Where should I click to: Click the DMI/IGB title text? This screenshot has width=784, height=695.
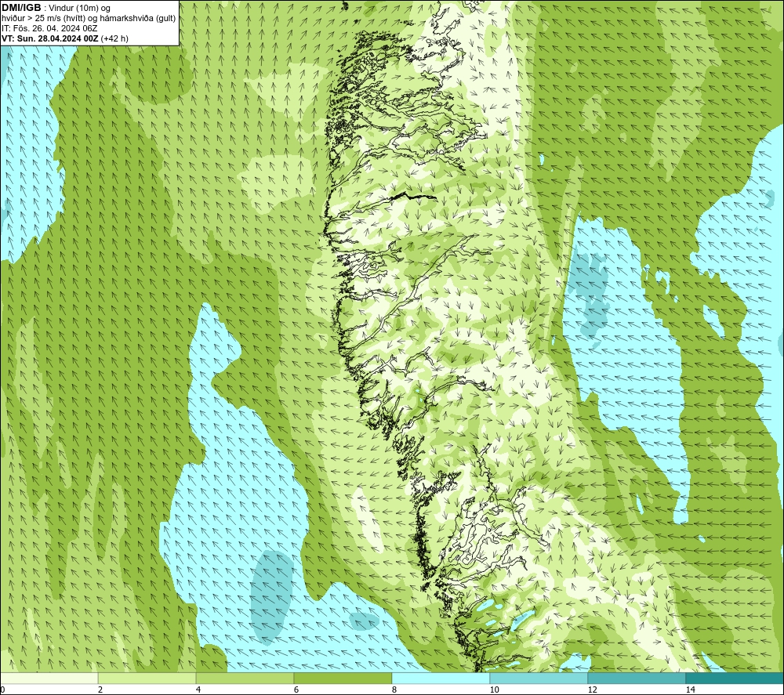coord(21,8)
